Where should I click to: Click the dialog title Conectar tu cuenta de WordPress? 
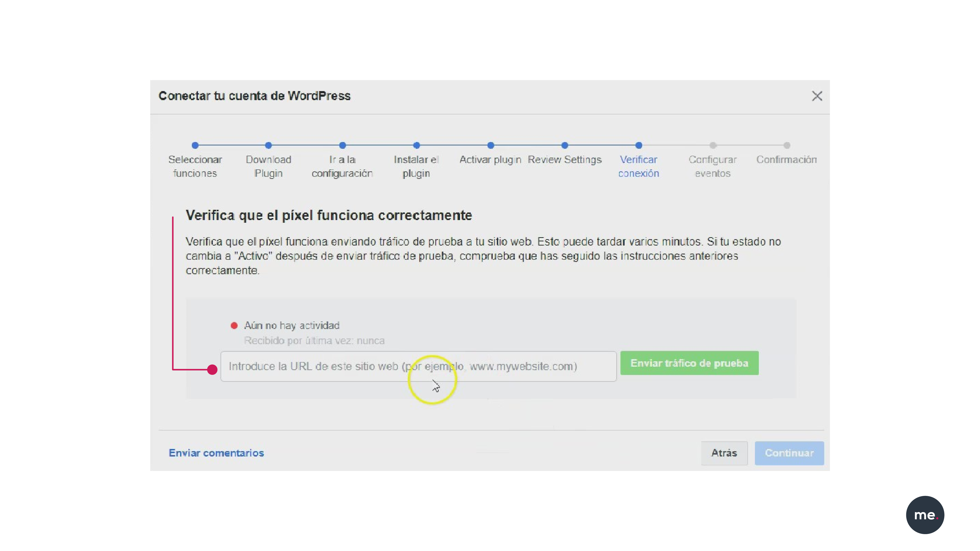click(x=254, y=96)
